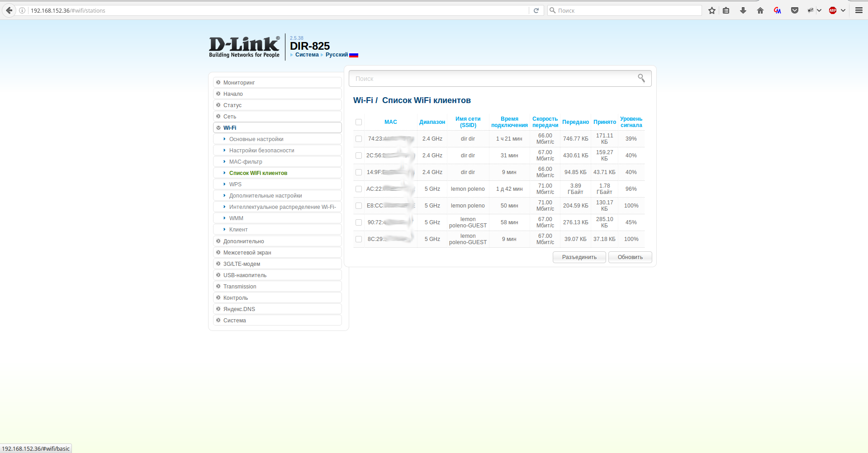Image resolution: width=868 pixels, height=453 pixels.
Task: Select Список WiFi клиентов in the sidebar
Action: pos(277,173)
